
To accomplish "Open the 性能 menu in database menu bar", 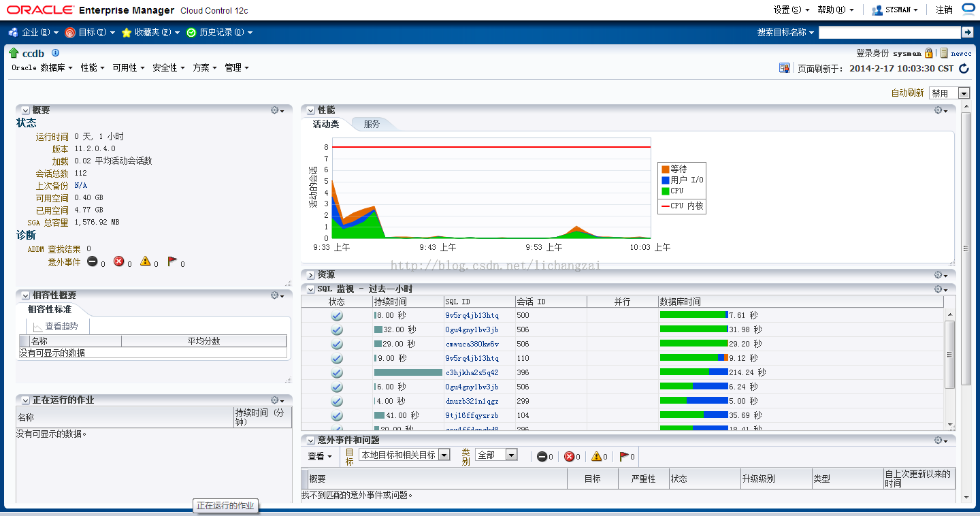I will pyautogui.click(x=93, y=68).
